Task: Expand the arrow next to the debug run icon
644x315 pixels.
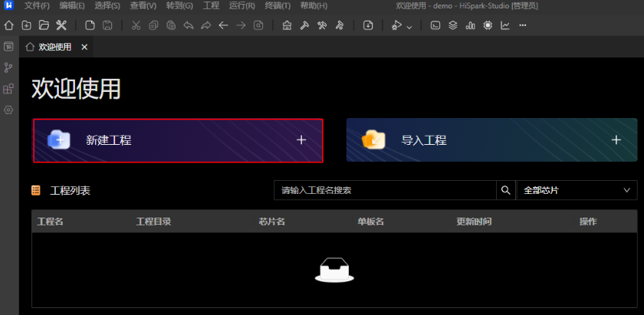Action: coord(409,26)
